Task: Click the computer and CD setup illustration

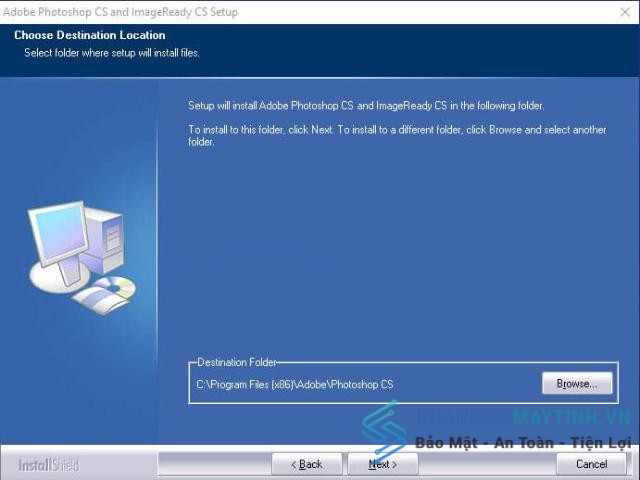Action: [82, 258]
